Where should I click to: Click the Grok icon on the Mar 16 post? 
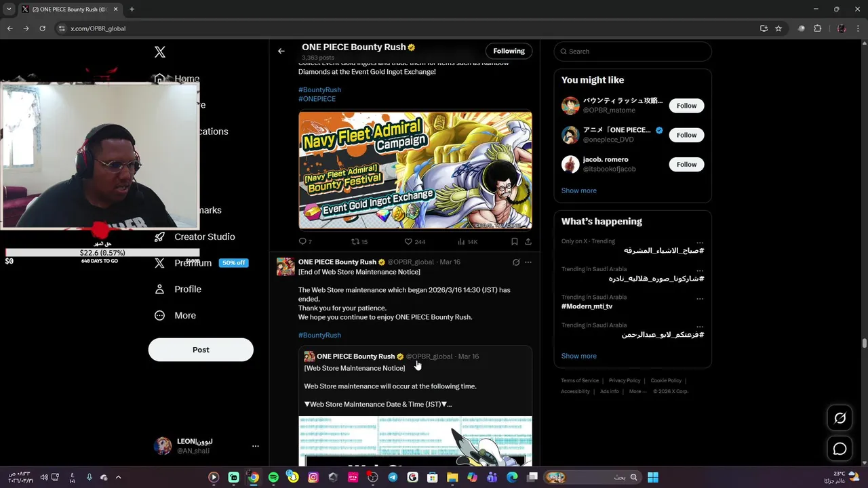pos(516,262)
